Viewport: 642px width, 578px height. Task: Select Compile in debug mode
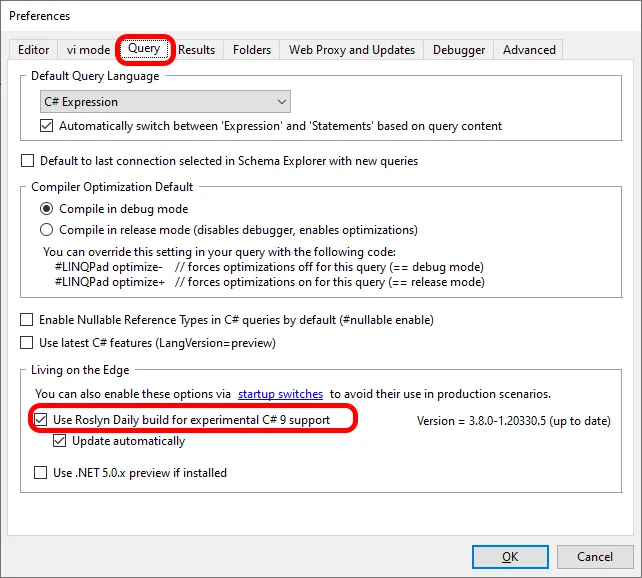coord(46,209)
